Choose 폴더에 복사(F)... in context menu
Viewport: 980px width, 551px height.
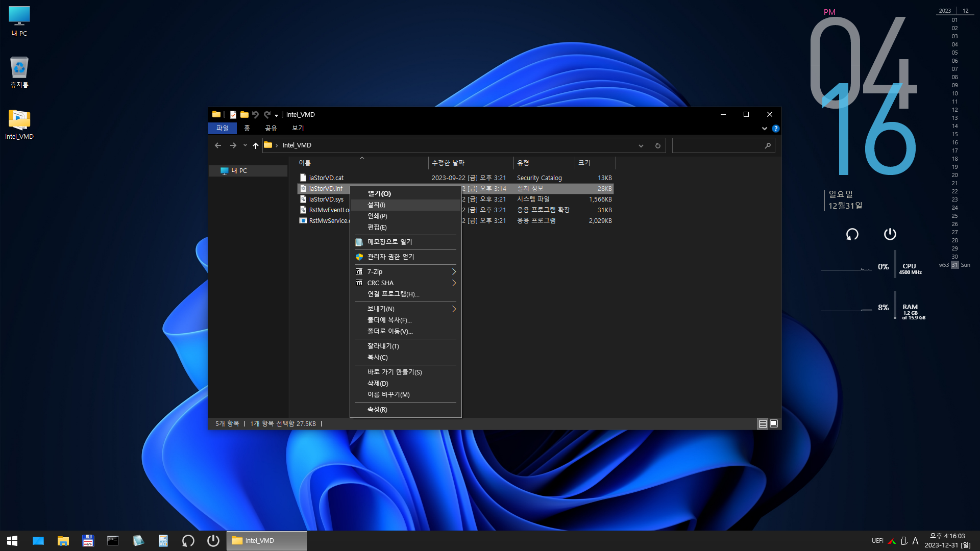click(406, 320)
